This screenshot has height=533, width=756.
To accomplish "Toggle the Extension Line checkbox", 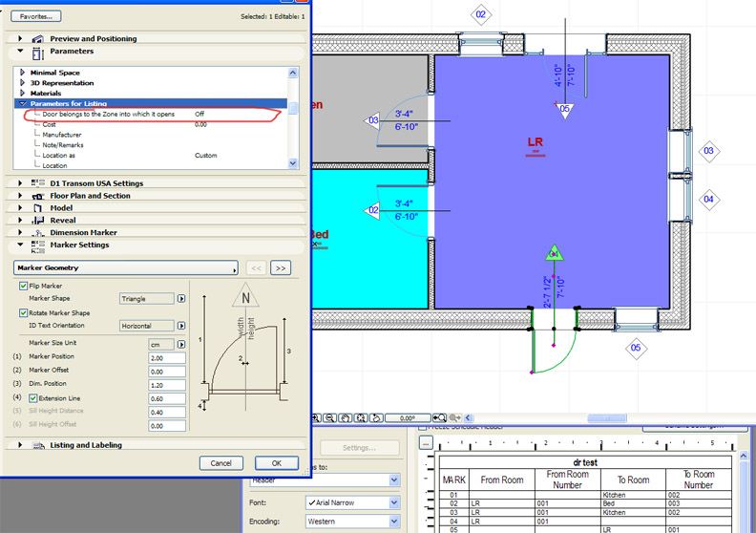I will pyautogui.click(x=33, y=398).
